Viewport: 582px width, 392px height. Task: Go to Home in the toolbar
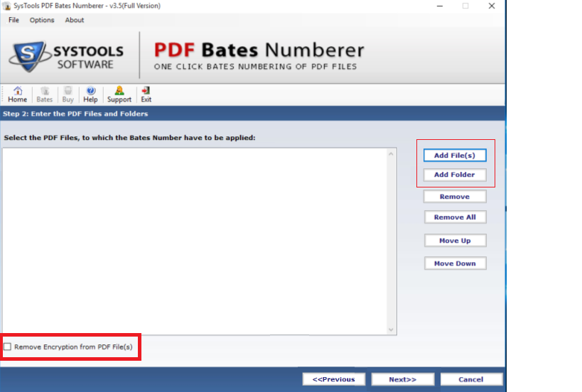click(18, 94)
